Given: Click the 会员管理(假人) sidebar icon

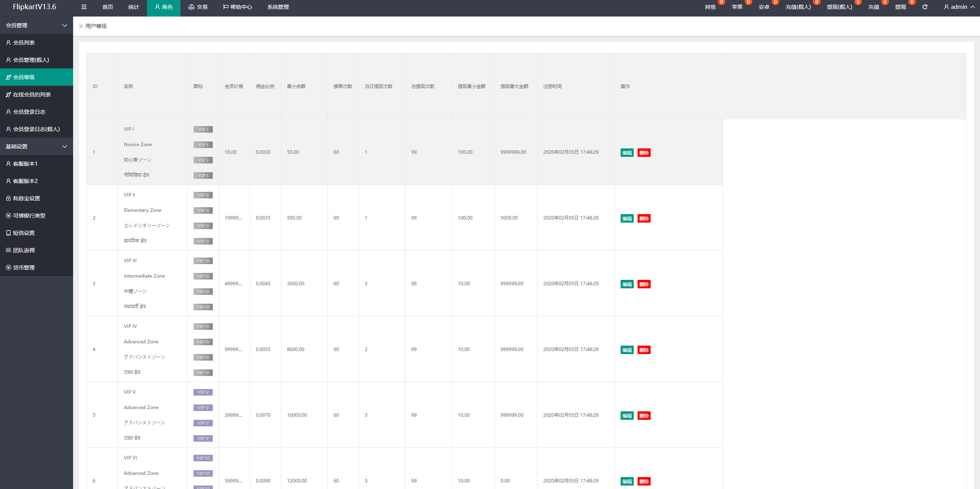Looking at the screenshot, I should [x=8, y=60].
